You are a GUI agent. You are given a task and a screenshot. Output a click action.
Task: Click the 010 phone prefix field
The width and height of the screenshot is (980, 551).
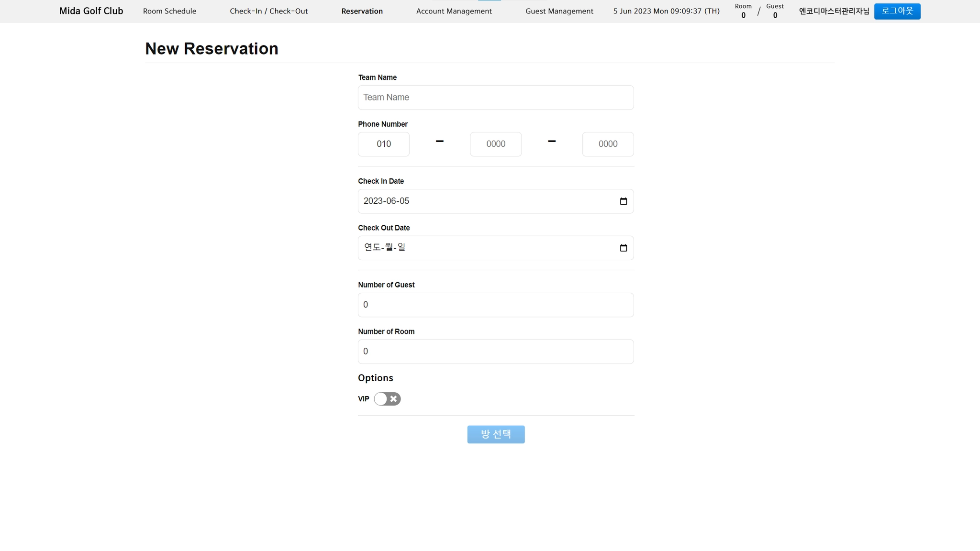[383, 144]
